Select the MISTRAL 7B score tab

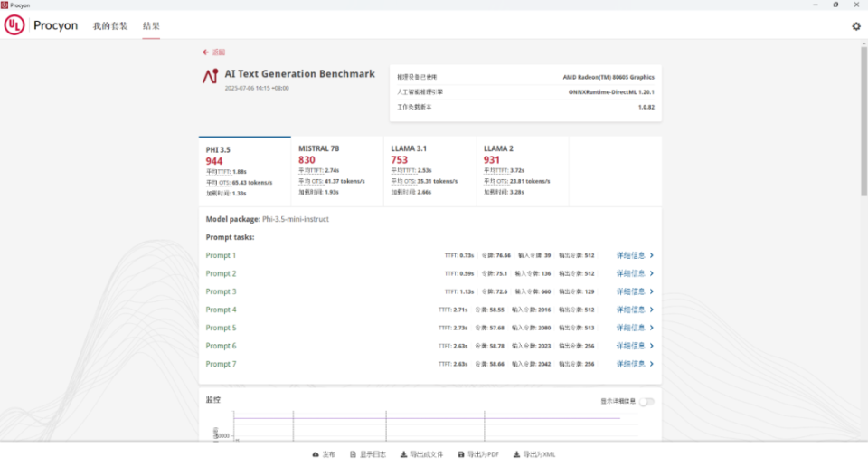pos(337,172)
